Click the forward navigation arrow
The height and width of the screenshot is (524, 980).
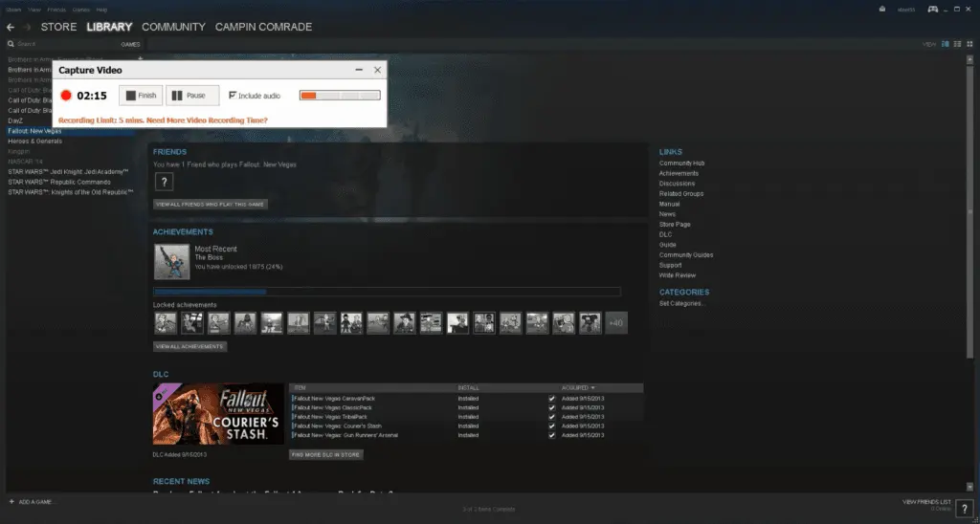[27, 28]
